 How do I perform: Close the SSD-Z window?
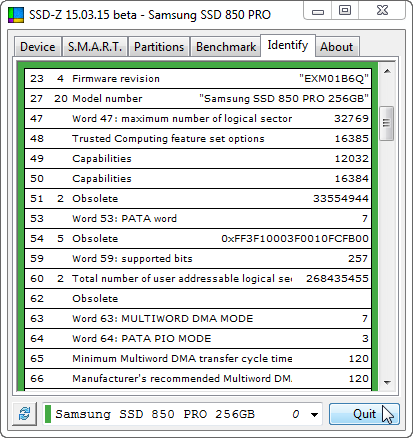382,11
